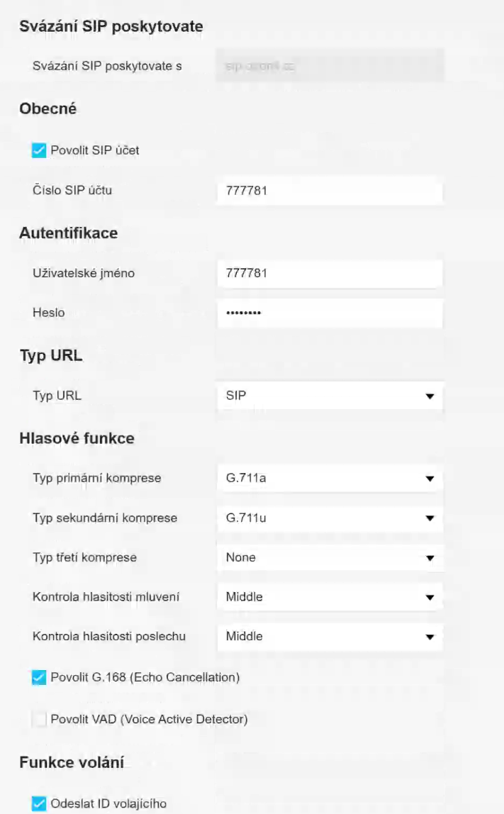The height and width of the screenshot is (814, 504).
Task: Expand Typ primární komprese dropdown
Action: point(329,479)
